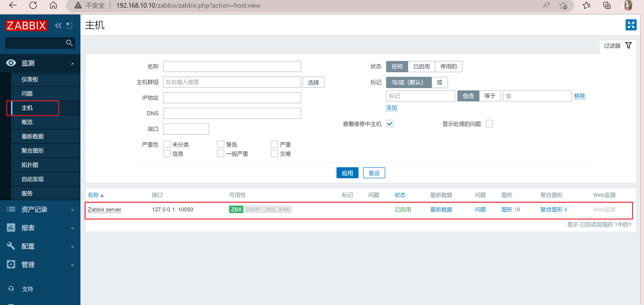The width and height of the screenshot is (644, 305).
Task: Collapse sidebar with double-chevron icon
Action: [x=58, y=26]
